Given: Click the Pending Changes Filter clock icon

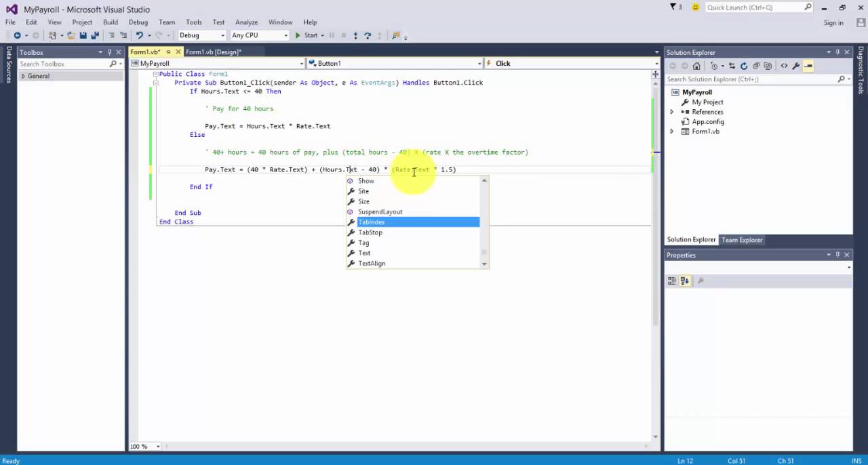Looking at the screenshot, I should [714, 66].
